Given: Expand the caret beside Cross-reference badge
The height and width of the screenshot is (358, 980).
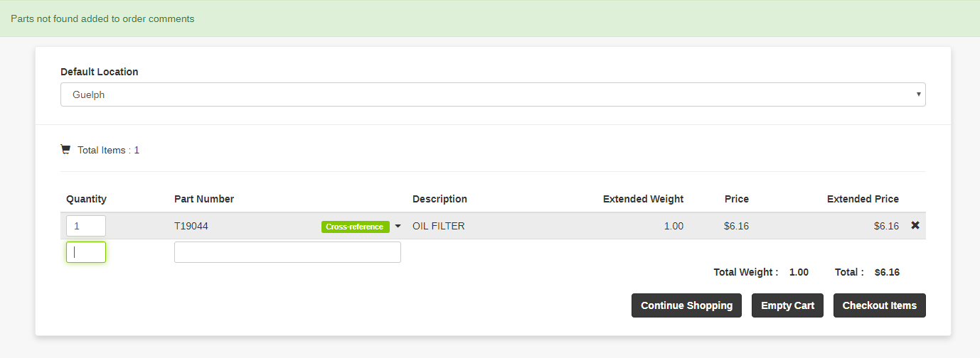Looking at the screenshot, I should pyautogui.click(x=398, y=227).
